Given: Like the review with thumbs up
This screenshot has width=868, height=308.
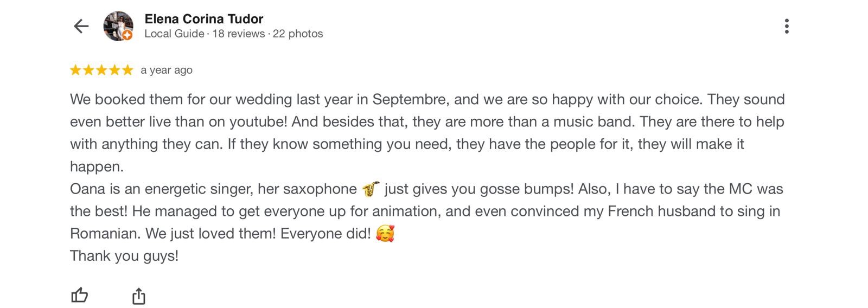Looking at the screenshot, I should click(80, 296).
